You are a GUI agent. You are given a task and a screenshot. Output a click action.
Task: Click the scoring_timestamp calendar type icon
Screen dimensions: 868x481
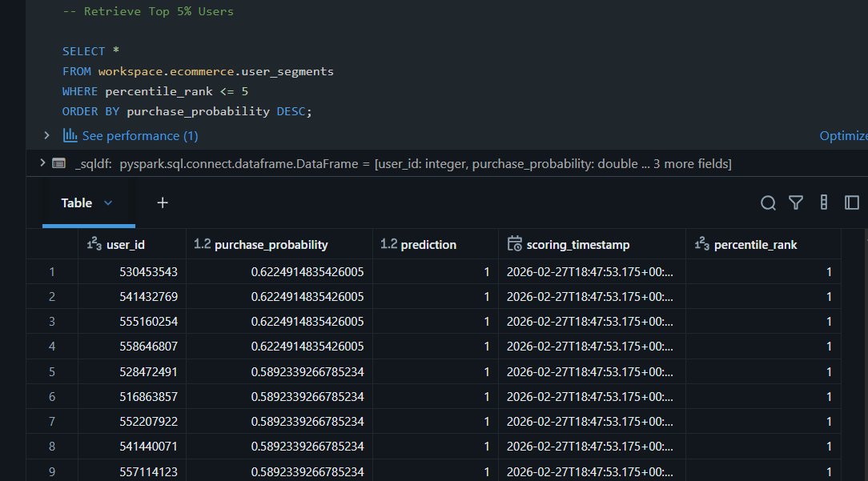pyautogui.click(x=515, y=243)
